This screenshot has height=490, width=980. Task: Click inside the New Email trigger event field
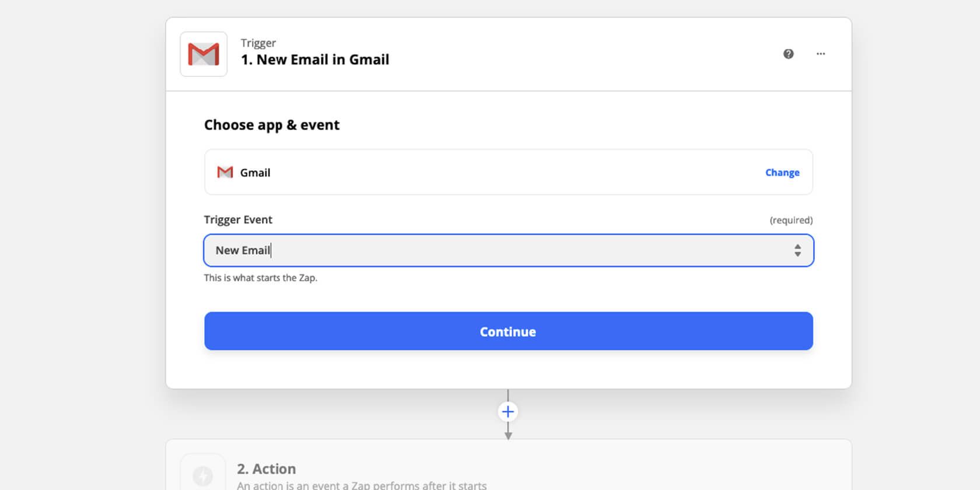[x=467, y=251]
